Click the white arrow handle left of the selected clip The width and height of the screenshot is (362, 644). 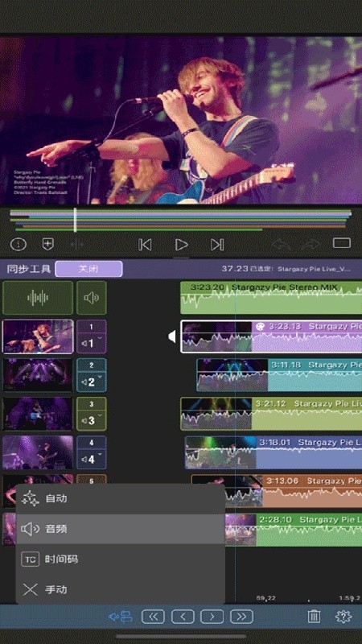point(172,336)
